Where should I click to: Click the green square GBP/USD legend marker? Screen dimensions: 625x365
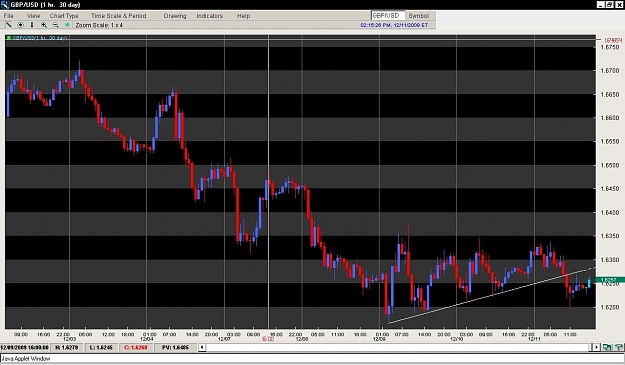pos(9,38)
